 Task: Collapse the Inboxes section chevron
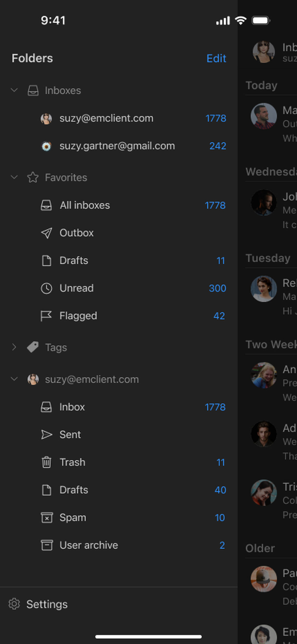tap(14, 90)
